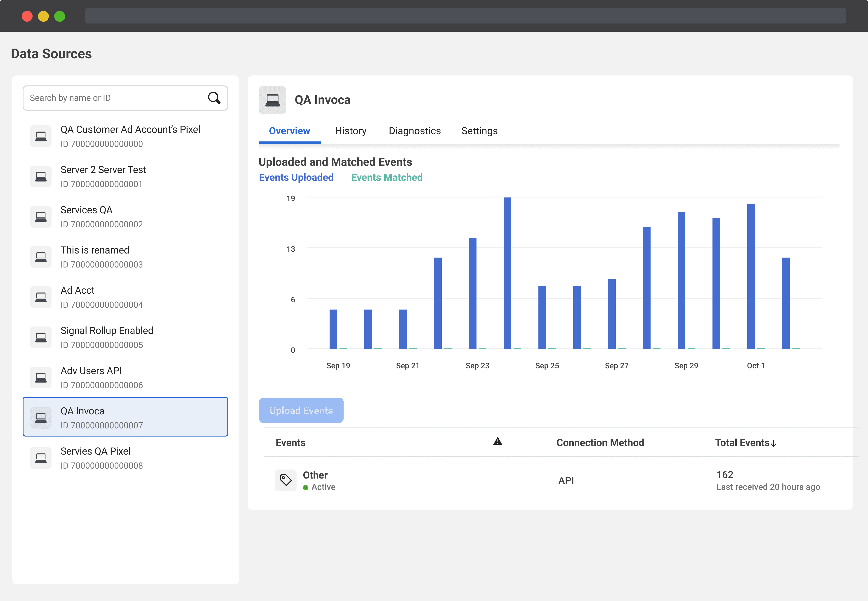
Task: Sort by the Total Events column arrow
Action: click(x=774, y=443)
